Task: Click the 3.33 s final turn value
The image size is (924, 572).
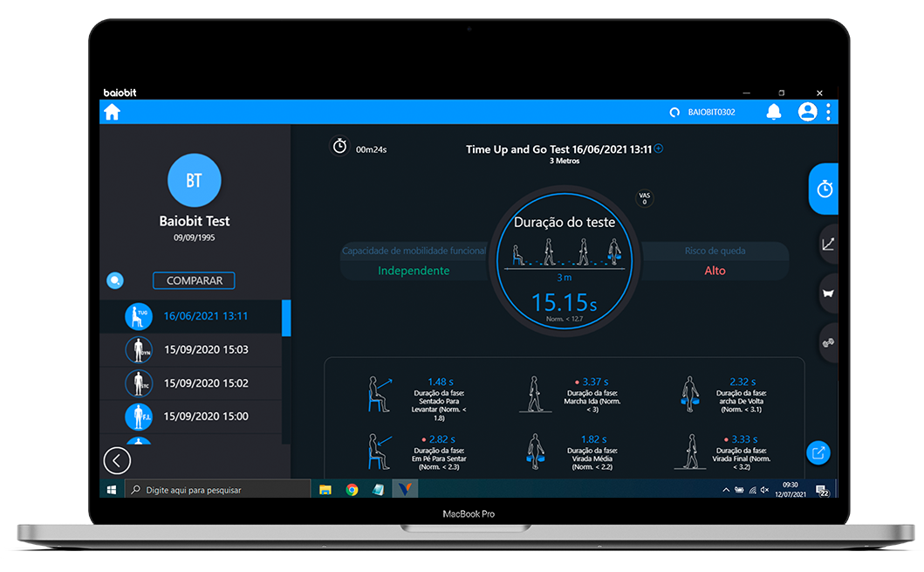Action: coord(744,439)
